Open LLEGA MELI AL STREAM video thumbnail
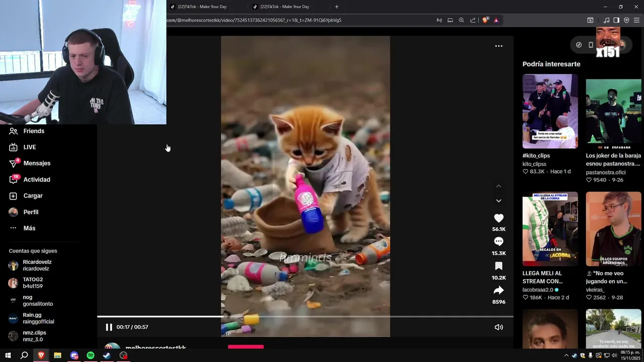Screen dimensions: 644x362 click(550, 229)
